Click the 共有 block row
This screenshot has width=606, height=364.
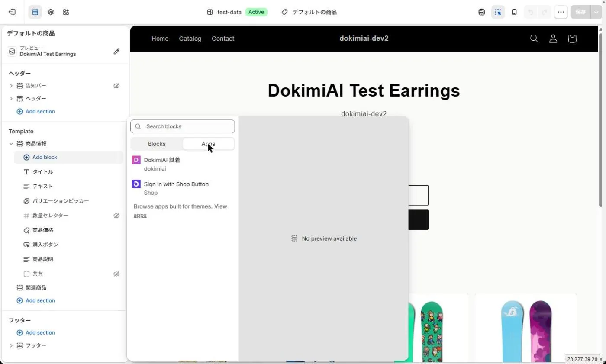tap(69, 274)
